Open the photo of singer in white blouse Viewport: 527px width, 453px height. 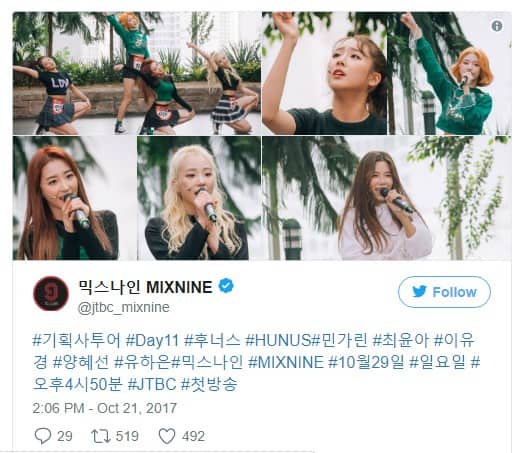coord(387,198)
